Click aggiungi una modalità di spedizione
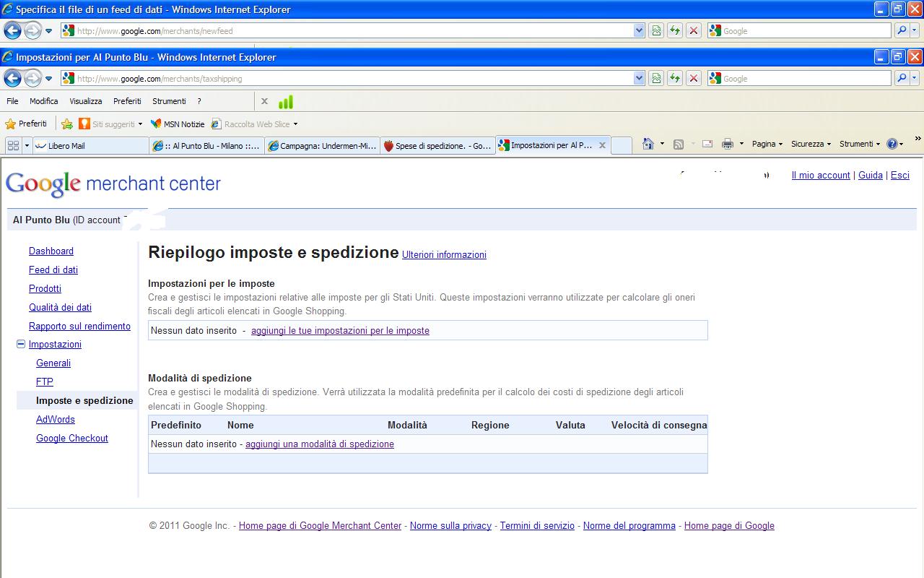 [x=320, y=444]
